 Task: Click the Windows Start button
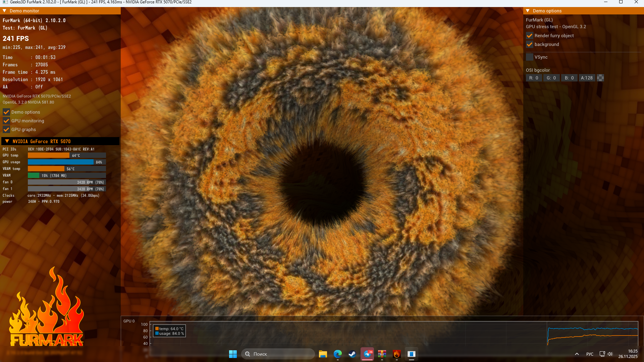pyautogui.click(x=233, y=354)
